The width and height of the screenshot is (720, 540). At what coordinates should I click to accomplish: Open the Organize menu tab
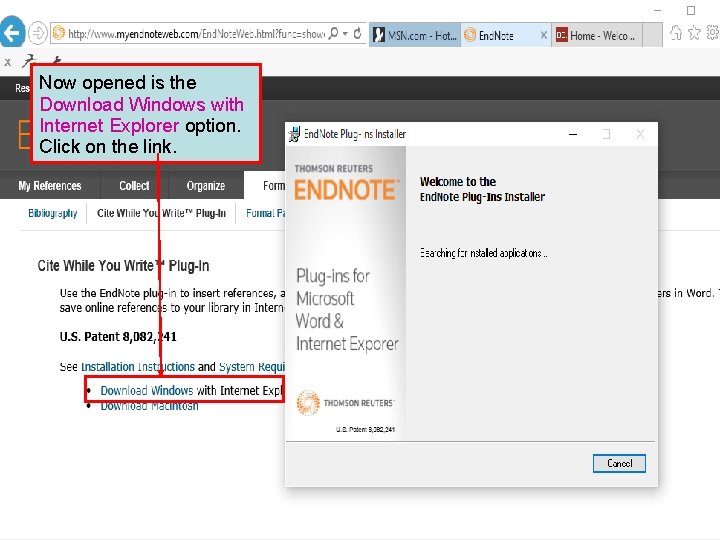click(206, 186)
